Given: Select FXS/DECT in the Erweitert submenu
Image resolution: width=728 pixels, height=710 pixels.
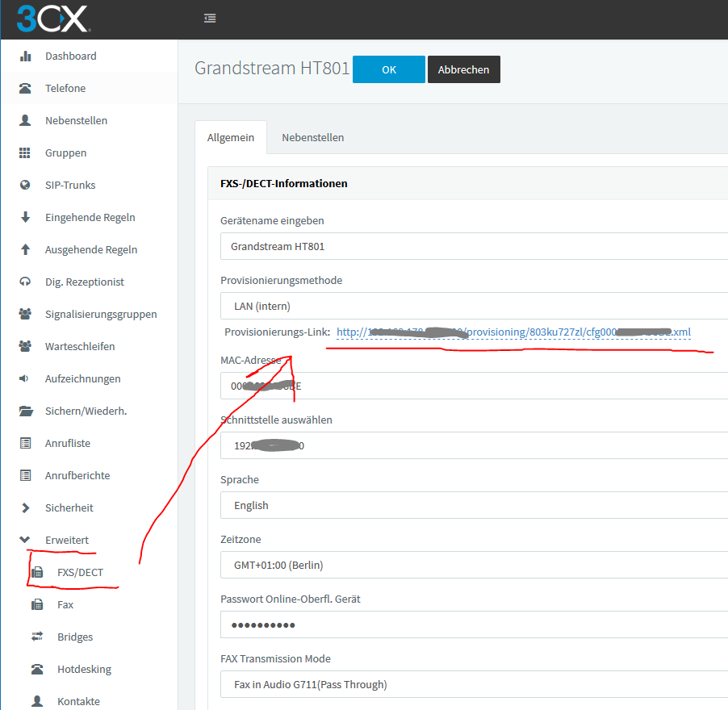Looking at the screenshot, I should click(81, 572).
